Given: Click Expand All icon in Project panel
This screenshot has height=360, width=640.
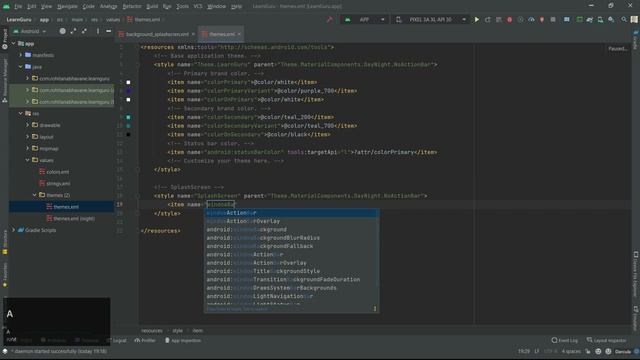Looking at the screenshot, I should point(73,31).
